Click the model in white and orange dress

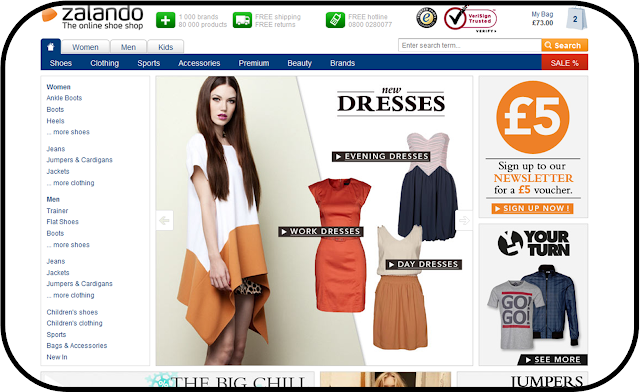(x=224, y=220)
